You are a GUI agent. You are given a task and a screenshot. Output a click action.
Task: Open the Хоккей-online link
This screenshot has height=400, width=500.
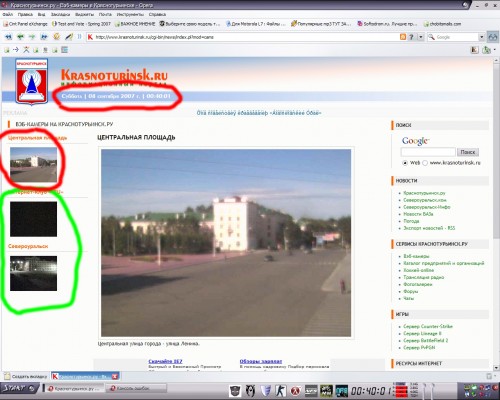419,270
